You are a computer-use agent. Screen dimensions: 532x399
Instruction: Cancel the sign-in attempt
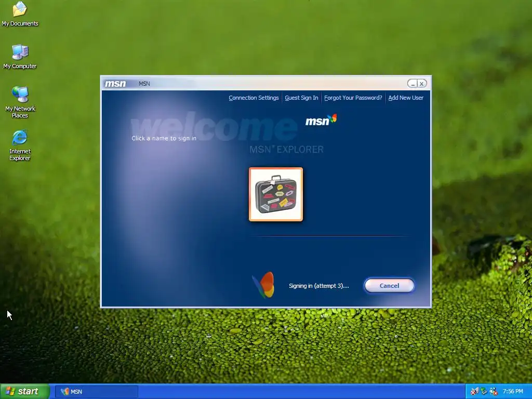pos(389,286)
